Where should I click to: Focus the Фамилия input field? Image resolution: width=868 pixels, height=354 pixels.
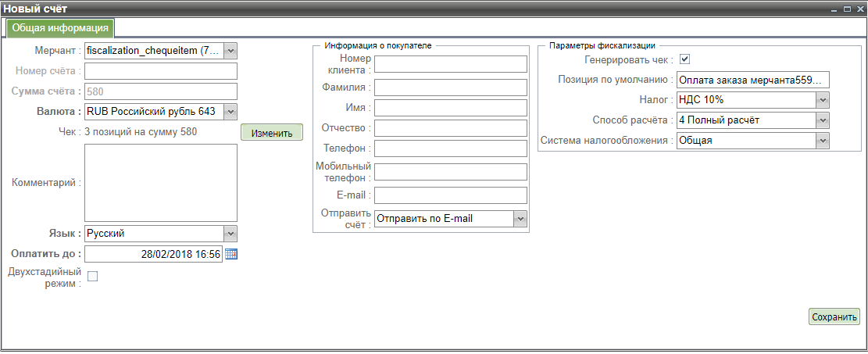pyautogui.click(x=451, y=86)
